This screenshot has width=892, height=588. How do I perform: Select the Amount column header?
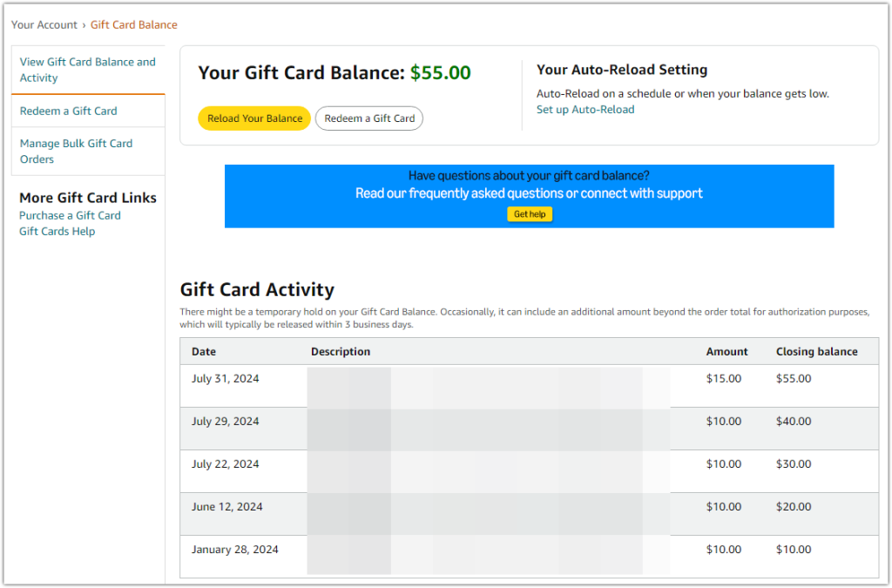coord(726,351)
